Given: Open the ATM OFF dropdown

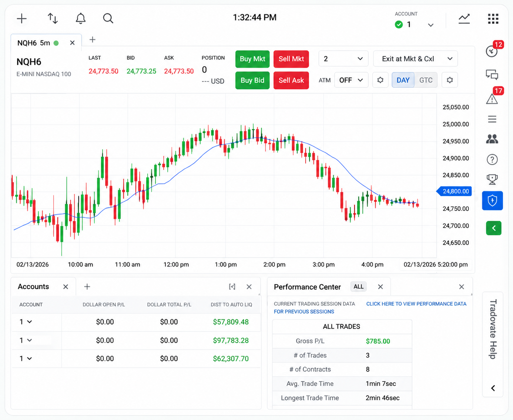Looking at the screenshot, I should pos(351,80).
